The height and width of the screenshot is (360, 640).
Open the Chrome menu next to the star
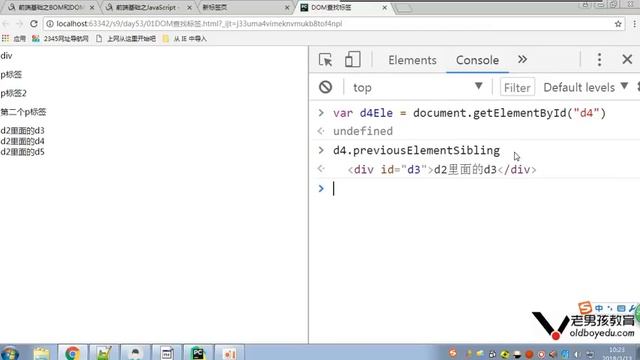[635, 24]
